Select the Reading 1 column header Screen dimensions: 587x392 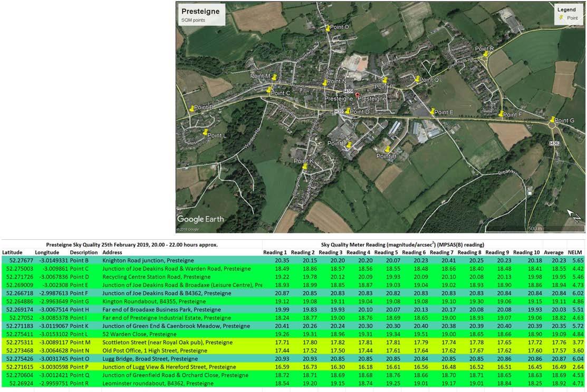pyautogui.click(x=275, y=252)
